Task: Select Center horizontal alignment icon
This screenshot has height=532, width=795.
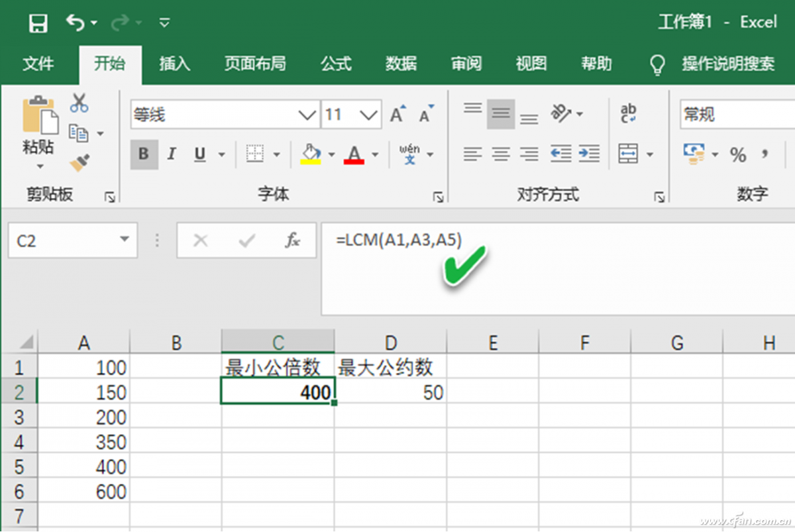Action: (501, 154)
